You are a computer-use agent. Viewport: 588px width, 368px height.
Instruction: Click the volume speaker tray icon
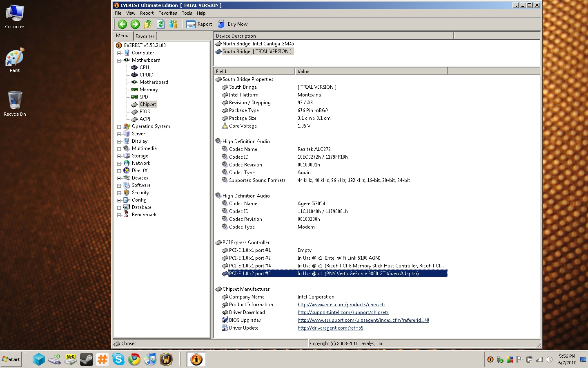(x=549, y=359)
